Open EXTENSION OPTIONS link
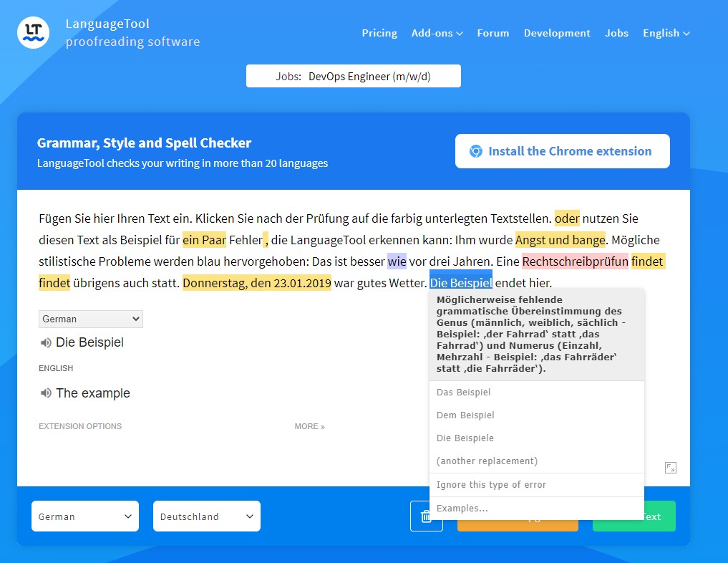Viewport: 728px width, 563px height. click(x=80, y=426)
